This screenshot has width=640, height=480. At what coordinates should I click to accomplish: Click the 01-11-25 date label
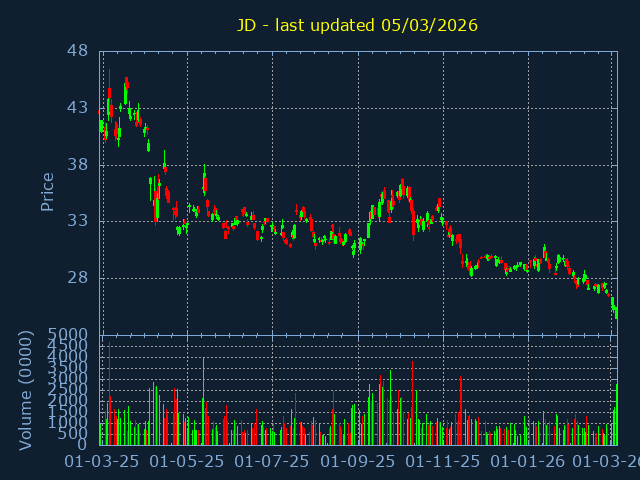pos(443,462)
